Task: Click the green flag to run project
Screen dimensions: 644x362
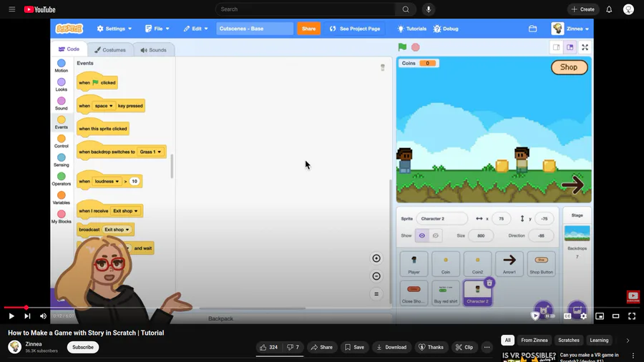Action: pyautogui.click(x=402, y=47)
